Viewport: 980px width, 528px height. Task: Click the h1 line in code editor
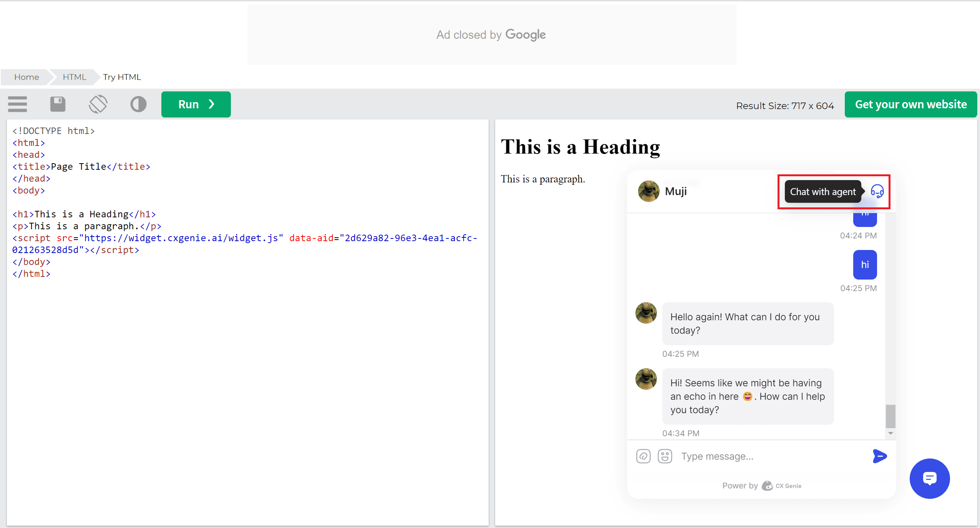click(x=84, y=214)
